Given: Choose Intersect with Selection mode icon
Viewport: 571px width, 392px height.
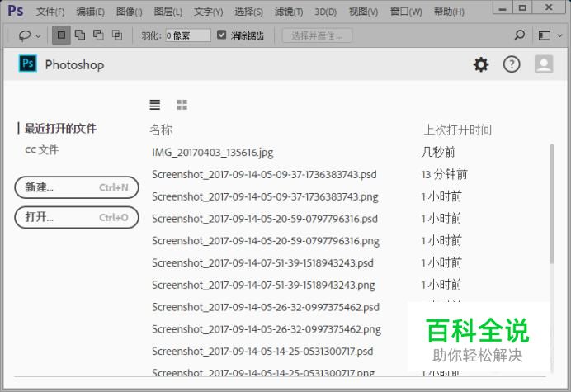Looking at the screenshot, I should 117,35.
